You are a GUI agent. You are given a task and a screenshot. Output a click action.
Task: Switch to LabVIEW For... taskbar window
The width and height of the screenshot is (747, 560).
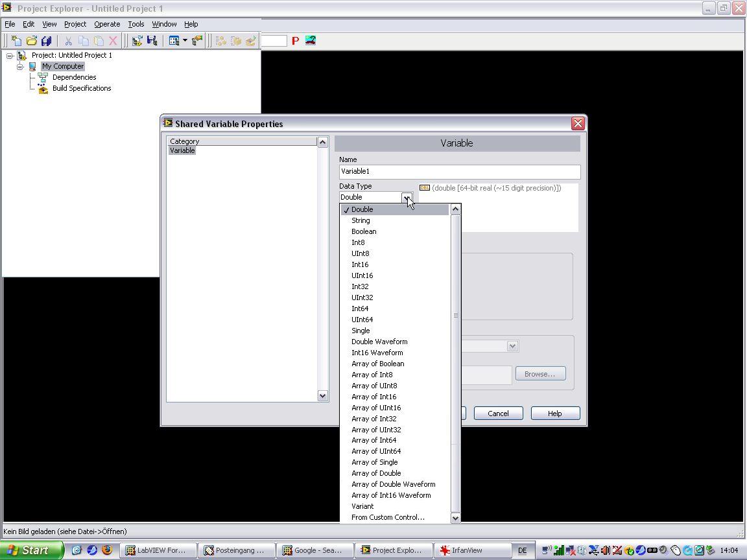click(158, 550)
